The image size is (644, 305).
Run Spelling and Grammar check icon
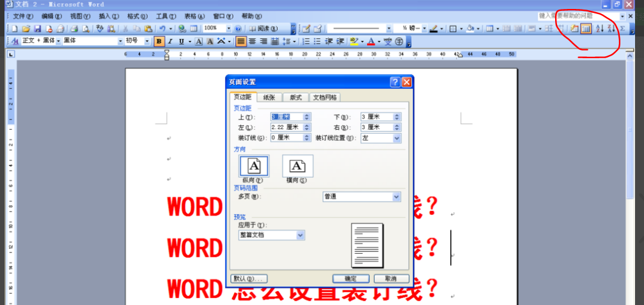(100, 29)
